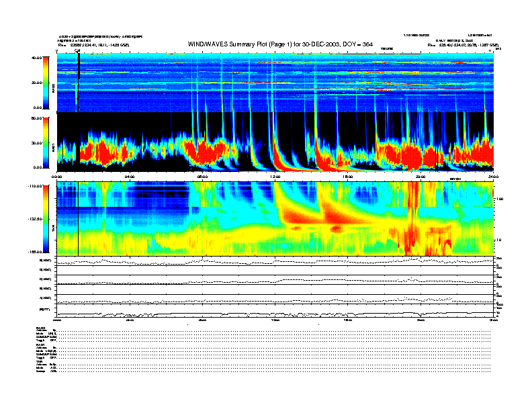The width and height of the screenshot is (532, 411).
Task: Click the RAD2 color scale bar
Action: 46,83
